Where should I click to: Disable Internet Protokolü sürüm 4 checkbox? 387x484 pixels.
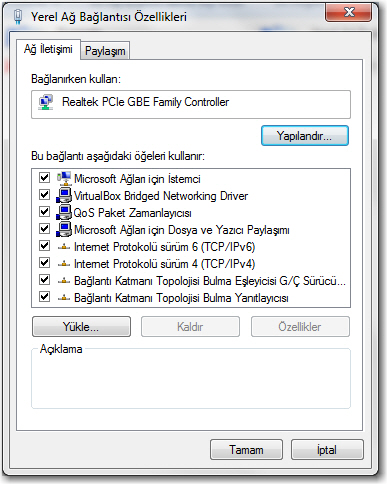coord(44,263)
